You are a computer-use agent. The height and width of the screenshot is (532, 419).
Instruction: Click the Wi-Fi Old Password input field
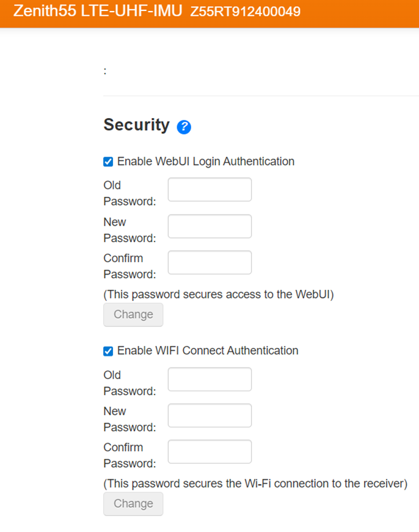click(x=209, y=379)
